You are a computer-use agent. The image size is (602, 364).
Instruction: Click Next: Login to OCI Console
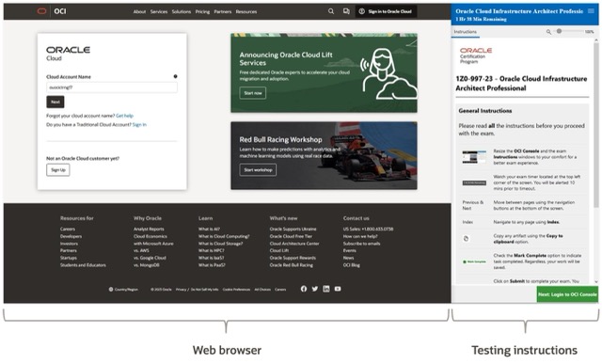click(x=567, y=294)
